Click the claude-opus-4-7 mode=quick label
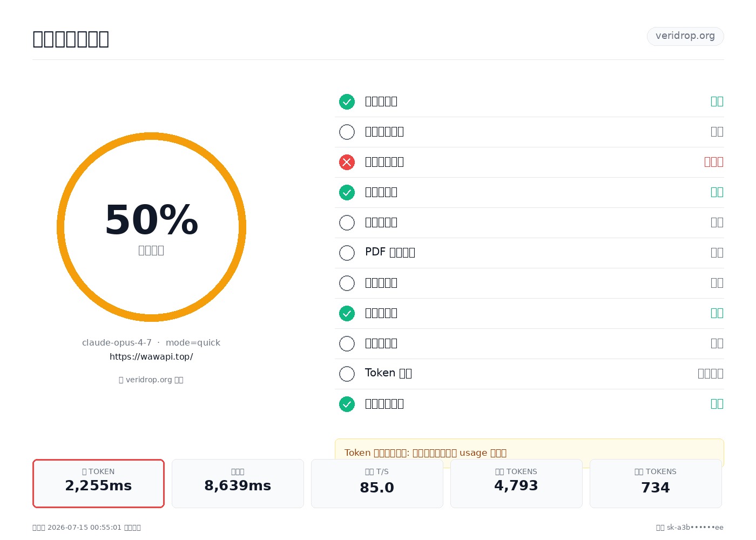Screen dimensions: 756x540 pos(151,342)
